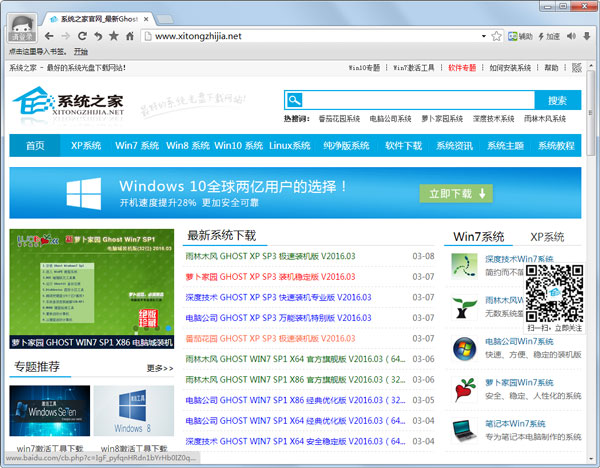The image size is (600, 468).
Task: Click the 系统之家 site logo
Action: (68, 101)
